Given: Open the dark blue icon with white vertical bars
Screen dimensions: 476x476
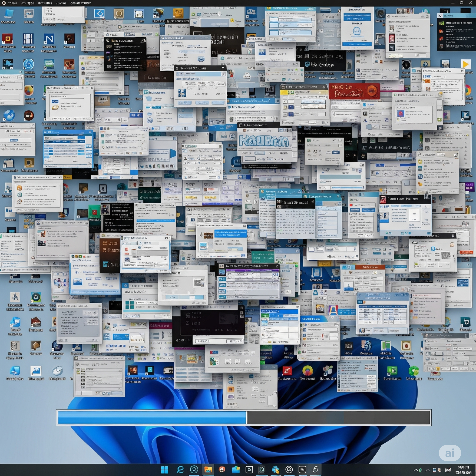Looking at the screenshot, I should [28, 39].
